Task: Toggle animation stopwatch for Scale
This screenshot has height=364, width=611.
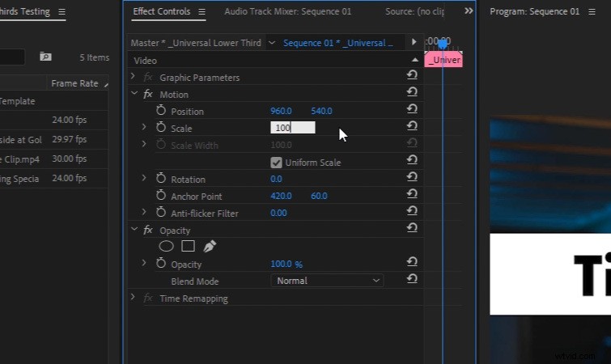Action: pos(161,127)
